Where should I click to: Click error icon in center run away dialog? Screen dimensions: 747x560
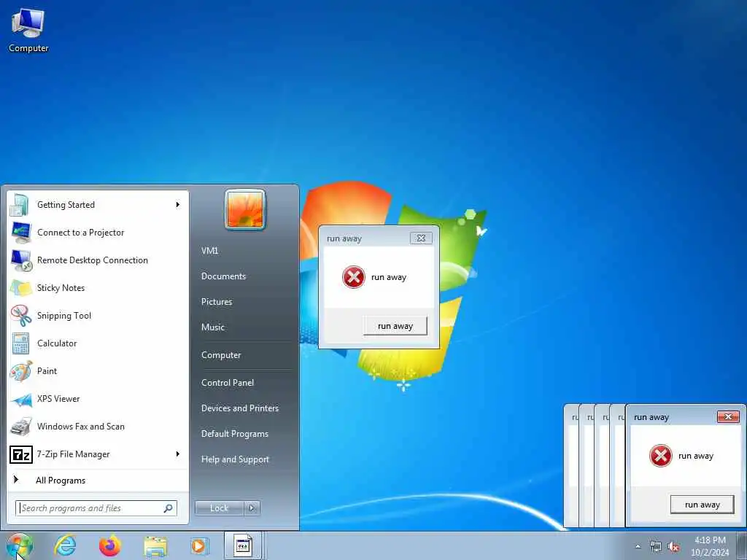[354, 277]
